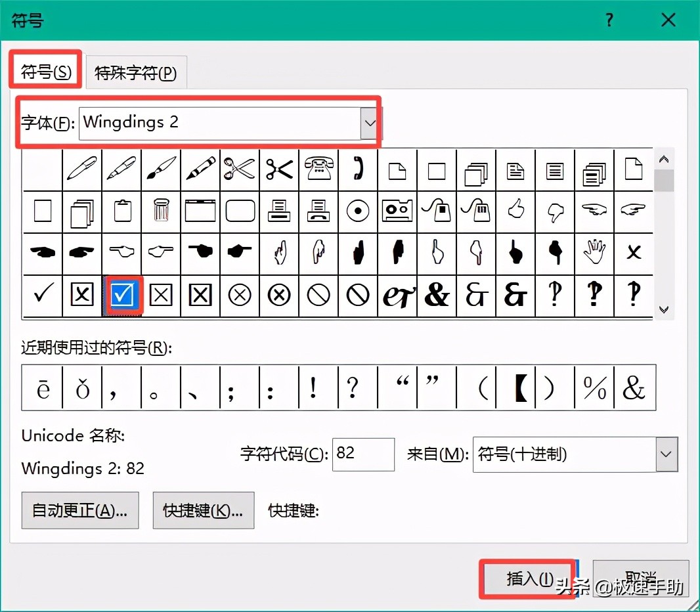Select the checkmark symbol
700x612 pixels.
(43, 294)
